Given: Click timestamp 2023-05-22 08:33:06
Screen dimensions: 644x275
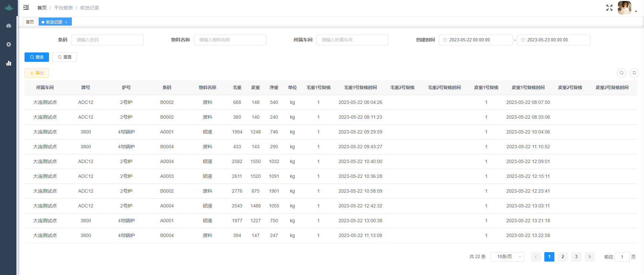Looking at the screenshot, I should pyautogui.click(x=528, y=117).
